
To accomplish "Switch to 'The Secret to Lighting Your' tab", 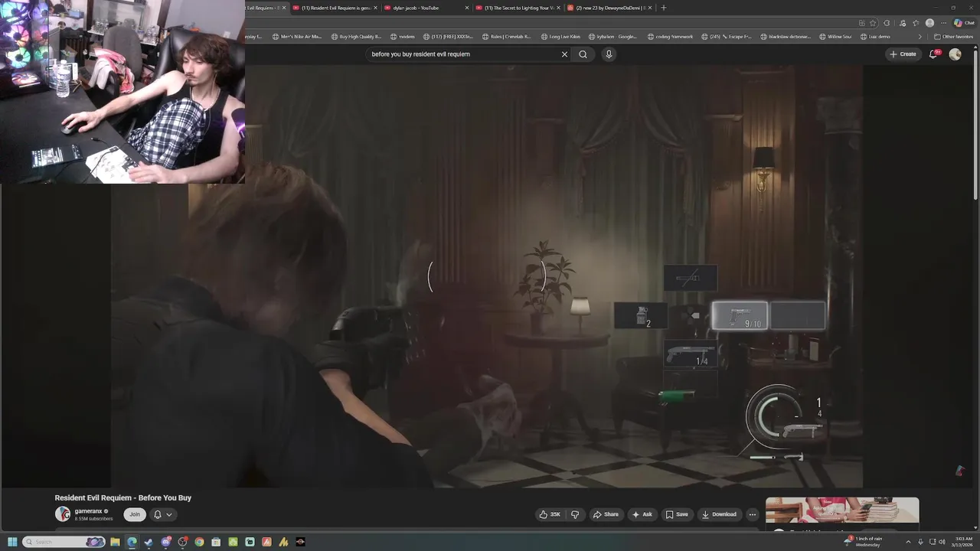I will tap(518, 8).
